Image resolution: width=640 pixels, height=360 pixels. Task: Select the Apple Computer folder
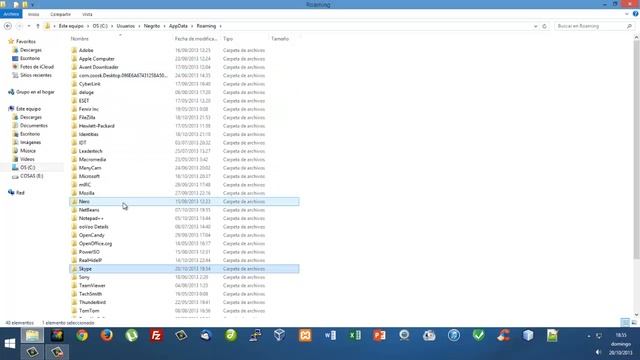coord(97,59)
